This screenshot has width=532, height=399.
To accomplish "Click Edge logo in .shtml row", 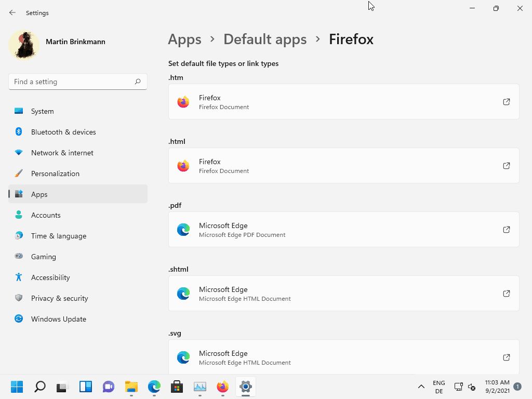I will point(183,294).
